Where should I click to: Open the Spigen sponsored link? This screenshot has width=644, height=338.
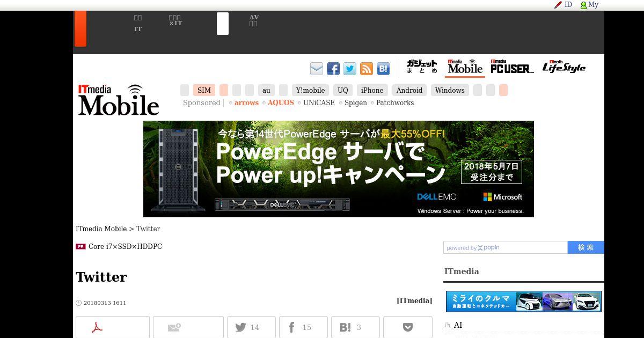pyautogui.click(x=356, y=102)
